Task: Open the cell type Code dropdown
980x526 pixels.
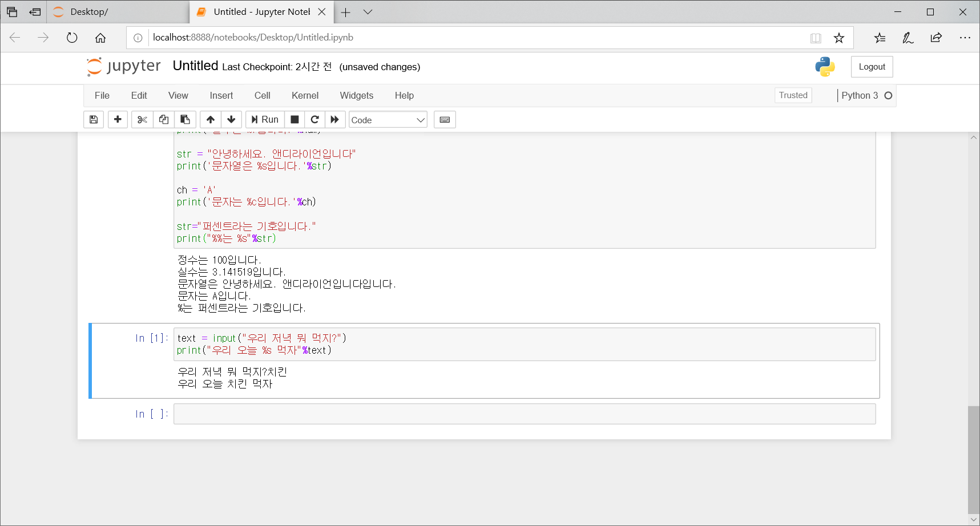Action: click(x=388, y=120)
